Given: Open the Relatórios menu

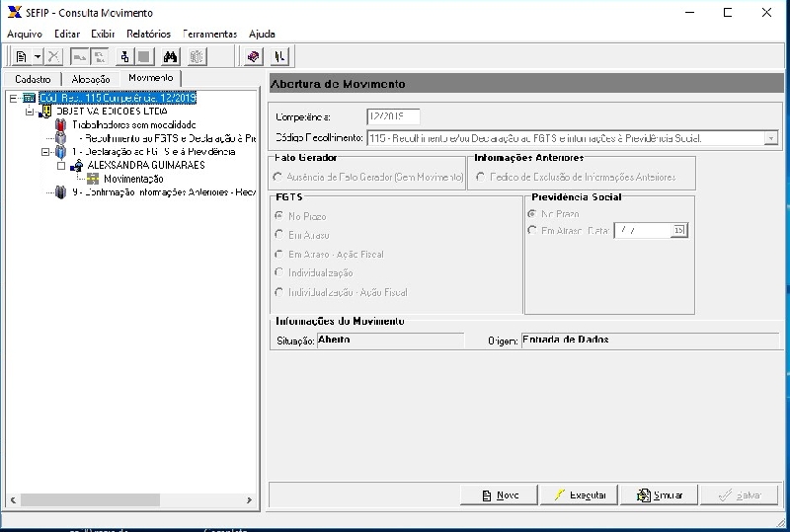Looking at the screenshot, I should tap(149, 34).
